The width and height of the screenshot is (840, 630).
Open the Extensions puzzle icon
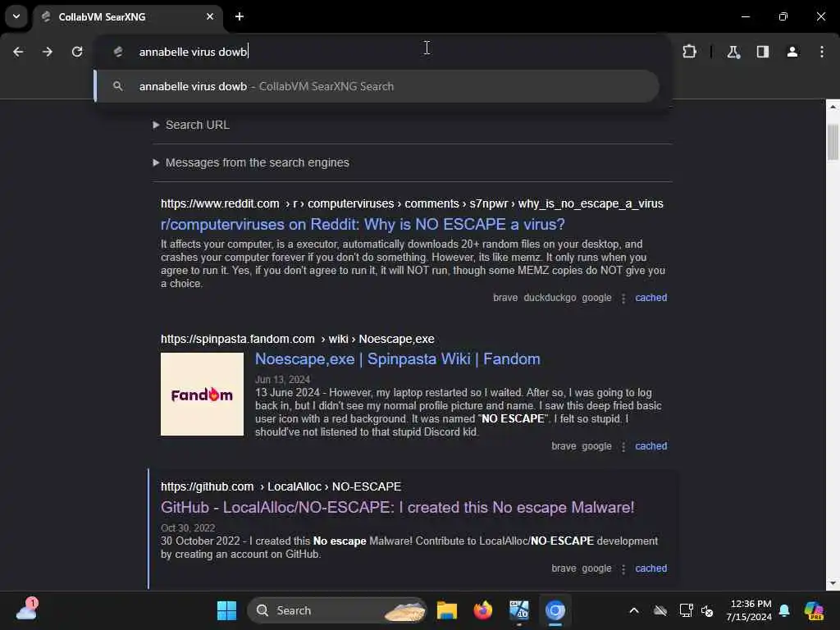click(x=689, y=52)
